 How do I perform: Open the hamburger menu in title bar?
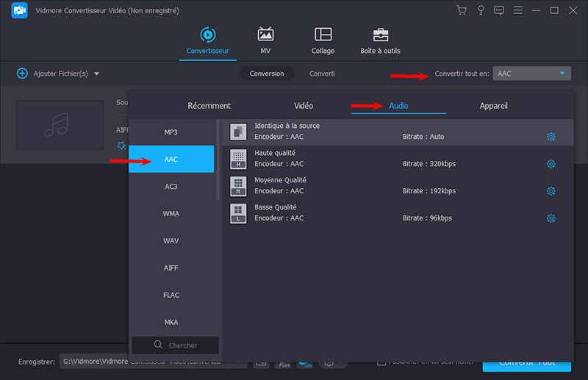point(518,10)
